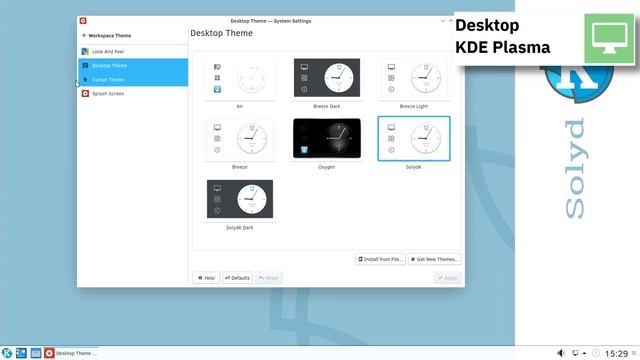Viewport: 640px width, 360px height.
Task: Select the Breeze Dark theme thumbnail
Action: [x=327, y=78]
